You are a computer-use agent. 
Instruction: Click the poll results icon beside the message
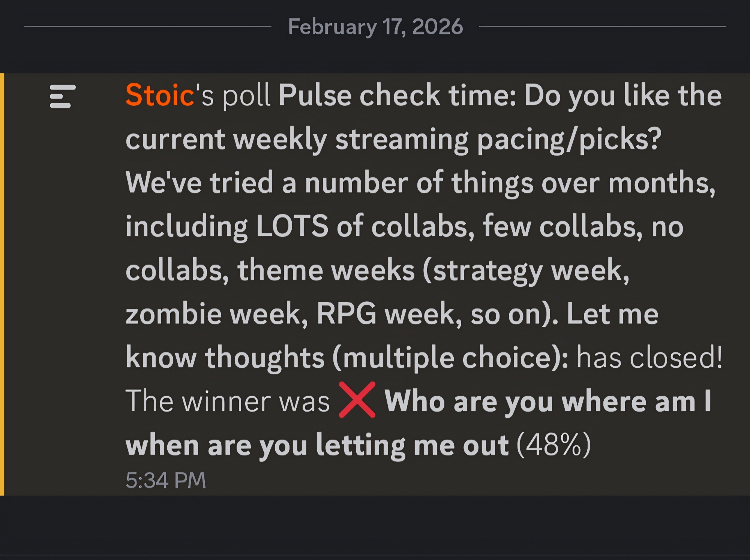coord(62,96)
